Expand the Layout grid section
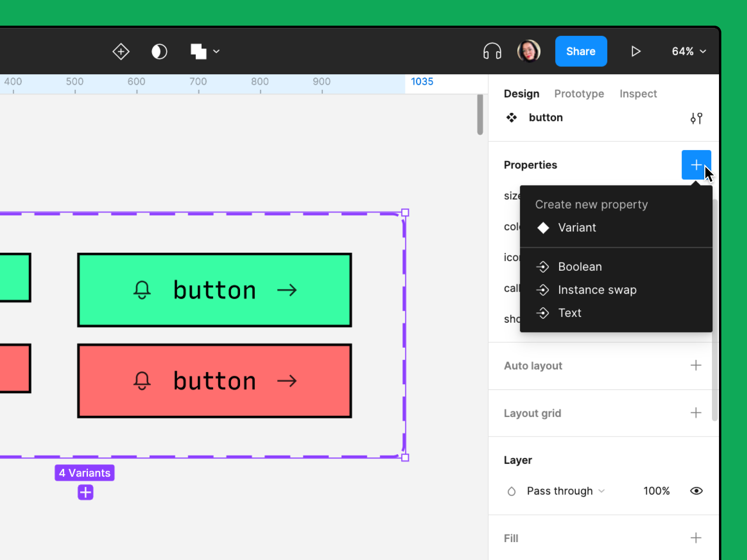Screen dimensions: 747x560 click(x=696, y=412)
